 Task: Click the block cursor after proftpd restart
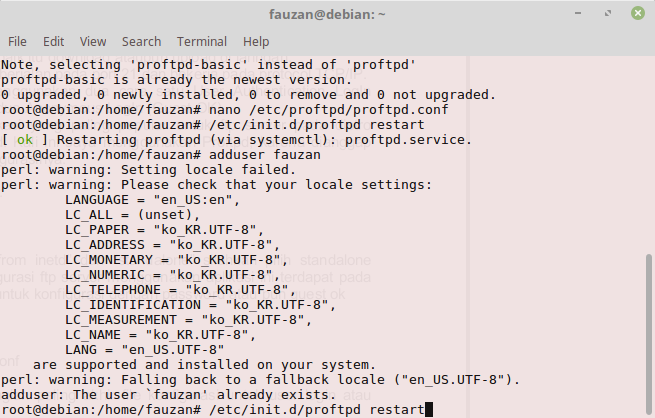click(429, 408)
